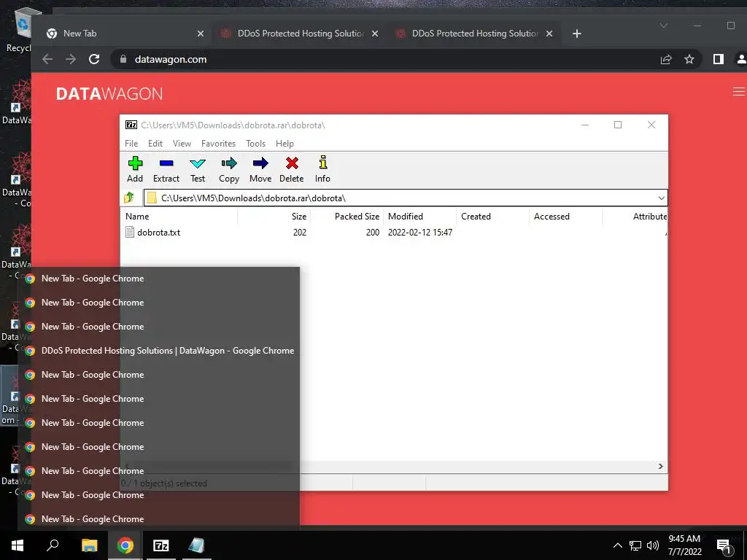Image resolution: width=747 pixels, height=560 pixels.
Task: Click the site lock icon in Chrome
Action: (x=123, y=59)
